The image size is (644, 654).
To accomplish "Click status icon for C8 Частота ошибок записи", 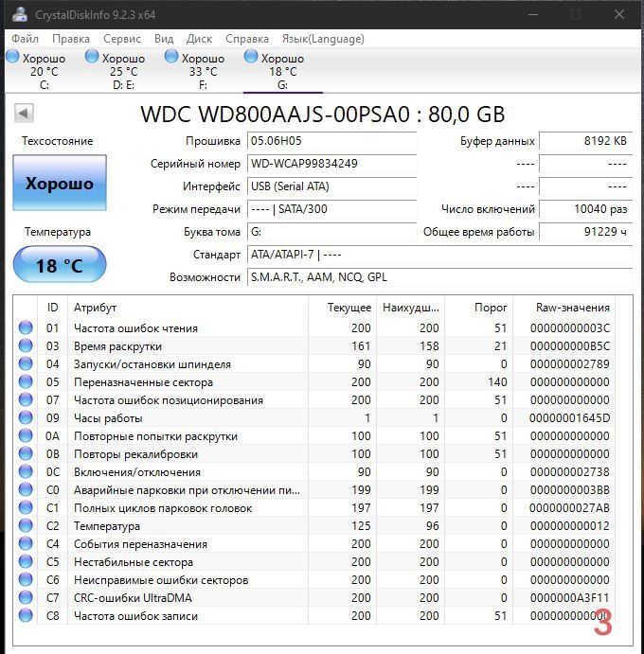I will click(26, 615).
